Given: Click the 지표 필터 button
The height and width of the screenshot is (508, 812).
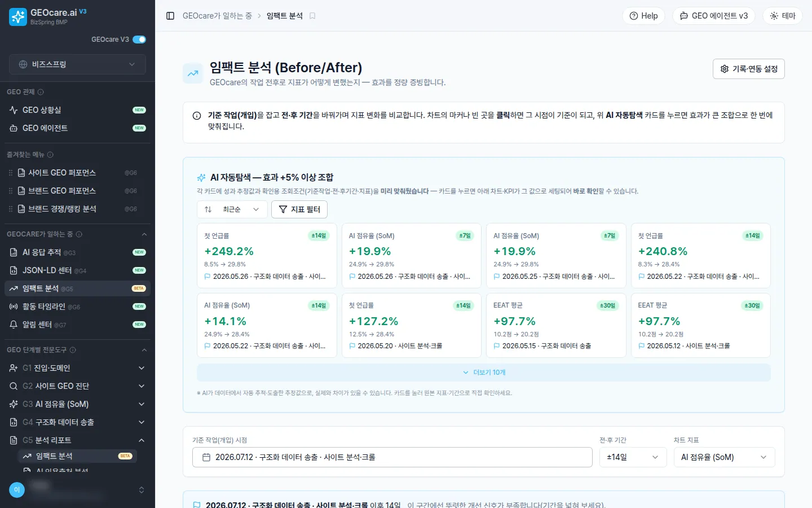Looking at the screenshot, I should tap(299, 209).
